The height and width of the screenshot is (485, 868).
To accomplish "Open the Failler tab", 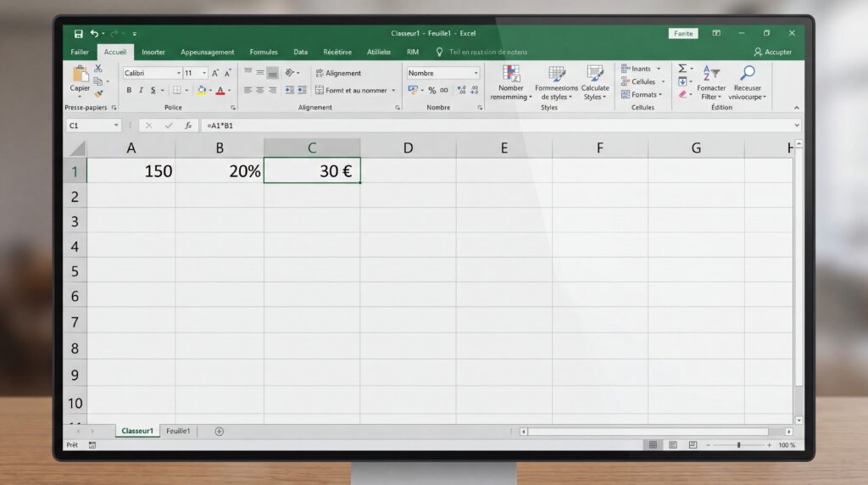I will (x=80, y=52).
